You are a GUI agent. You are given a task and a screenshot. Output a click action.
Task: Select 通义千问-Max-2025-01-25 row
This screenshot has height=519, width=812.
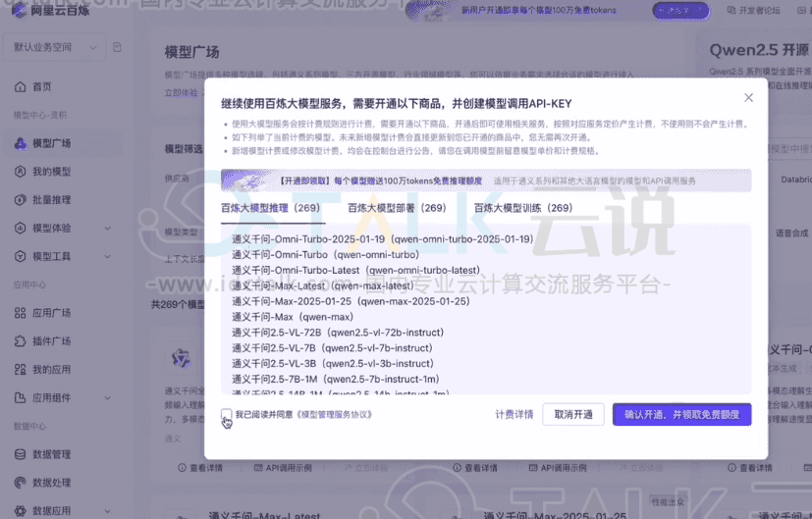coord(351,301)
